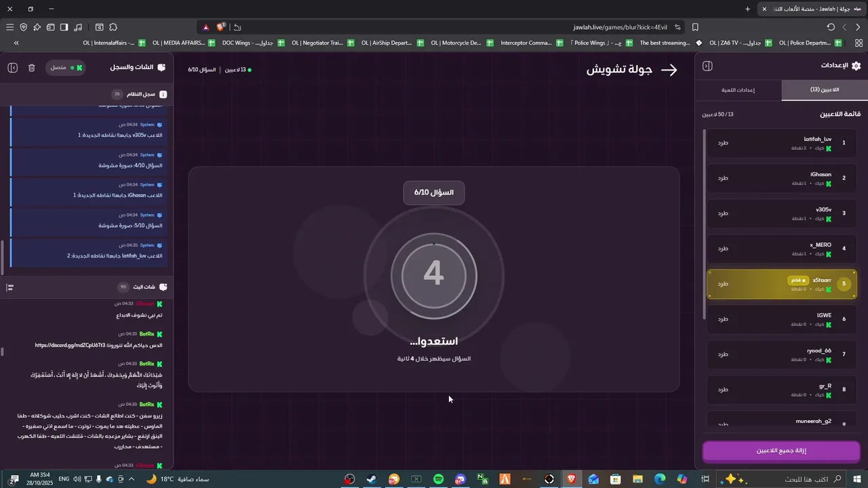
Task: Bookmark this page with the bookmark icon
Action: coord(695,27)
